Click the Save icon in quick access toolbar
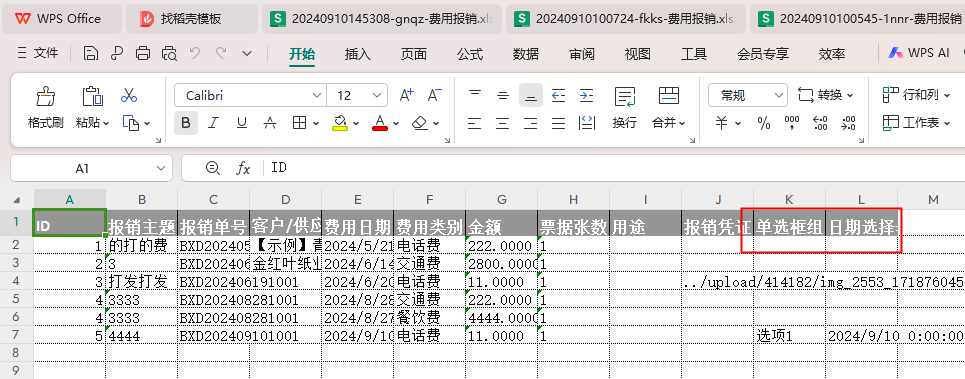965x379 pixels. pos(90,54)
